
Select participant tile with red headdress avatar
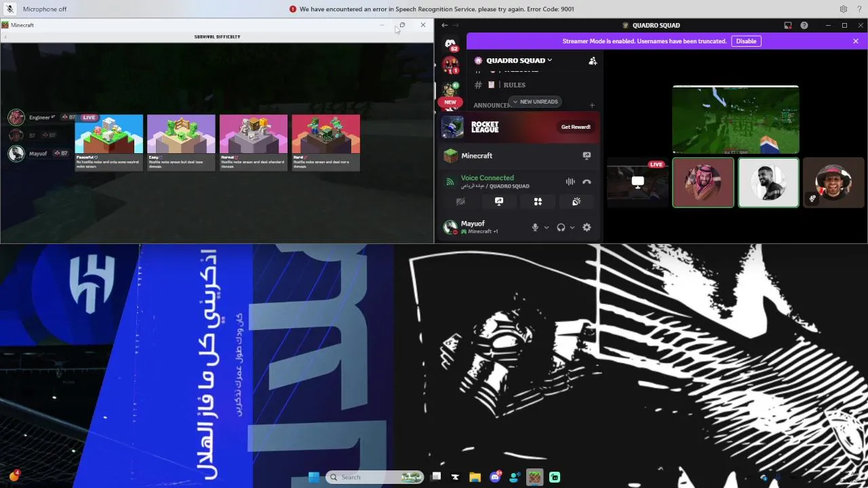703,183
